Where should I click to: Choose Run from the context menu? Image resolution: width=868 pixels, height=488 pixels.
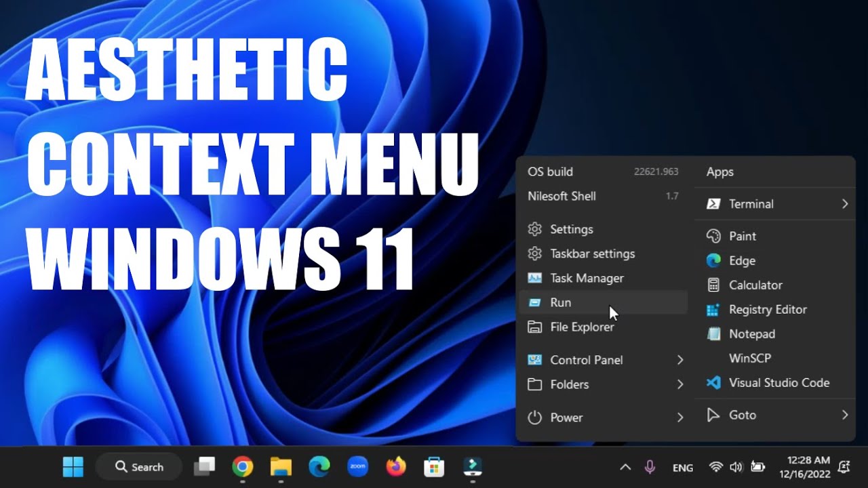[604, 302]
